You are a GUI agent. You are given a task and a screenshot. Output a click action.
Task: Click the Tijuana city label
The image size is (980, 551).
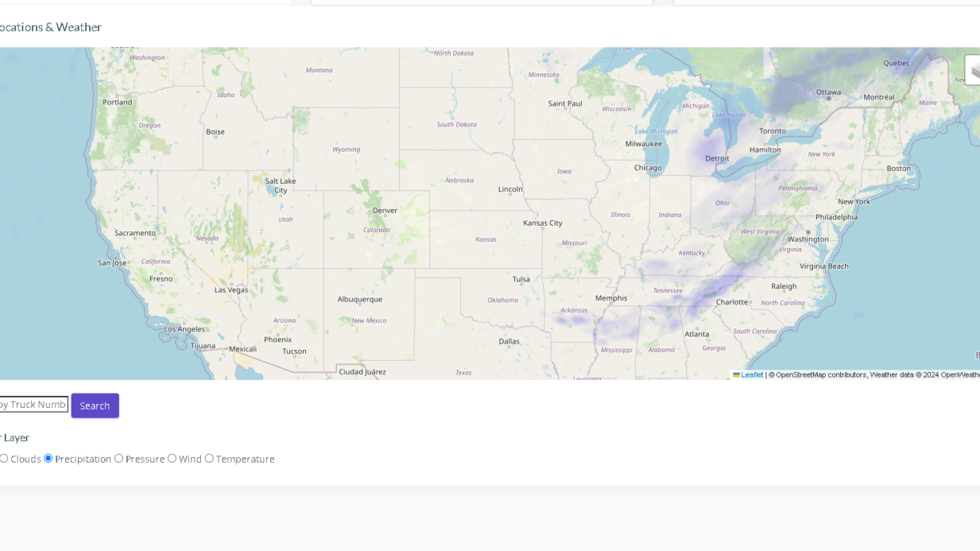coord(203,346)
